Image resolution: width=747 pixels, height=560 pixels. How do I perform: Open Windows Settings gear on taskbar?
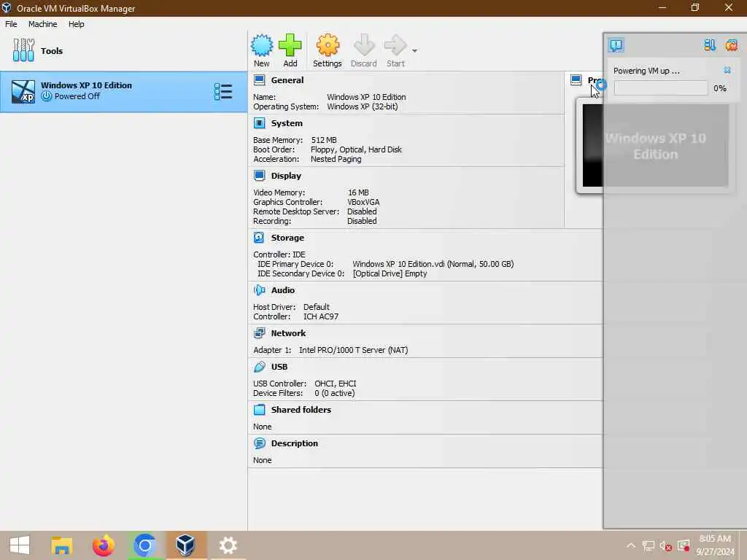(x=228, y=545)
